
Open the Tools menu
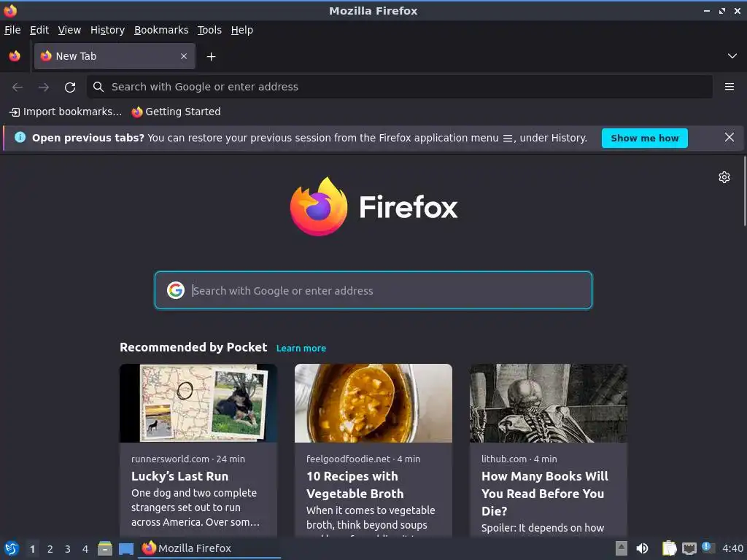tap(209, 30)
